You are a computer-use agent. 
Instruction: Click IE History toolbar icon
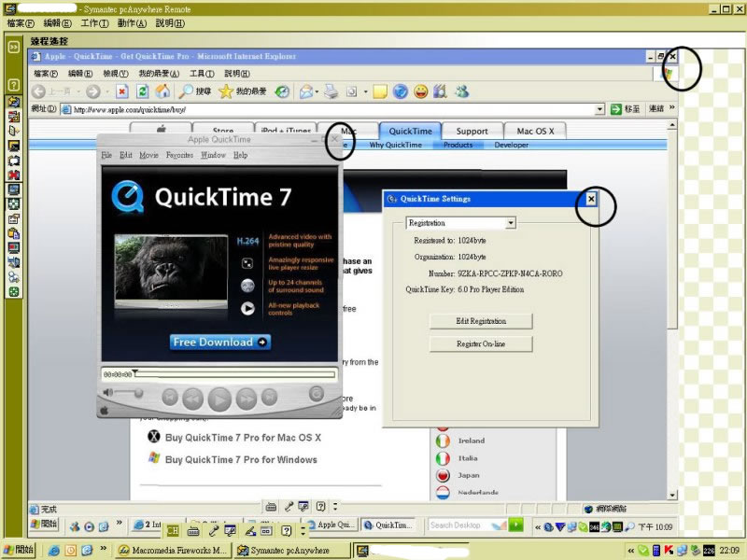(x=283, y=91)
